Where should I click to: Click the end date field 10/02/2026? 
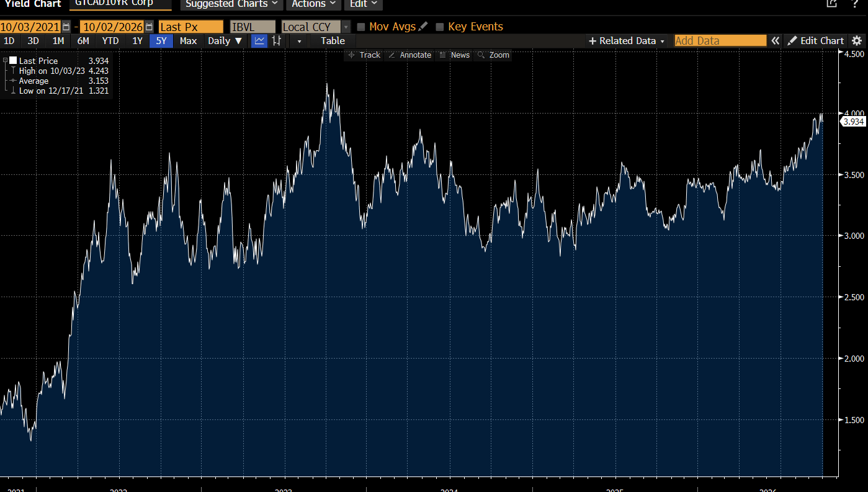pos(112,27)
